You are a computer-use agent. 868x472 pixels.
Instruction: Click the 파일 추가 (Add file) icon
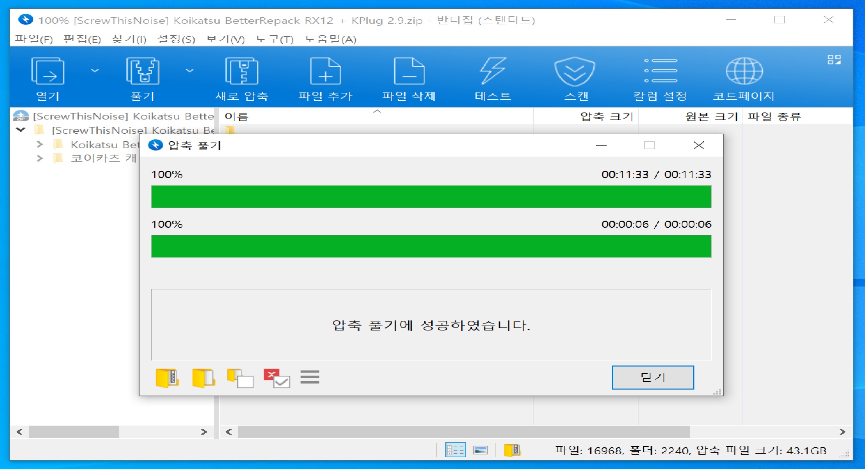325,71
